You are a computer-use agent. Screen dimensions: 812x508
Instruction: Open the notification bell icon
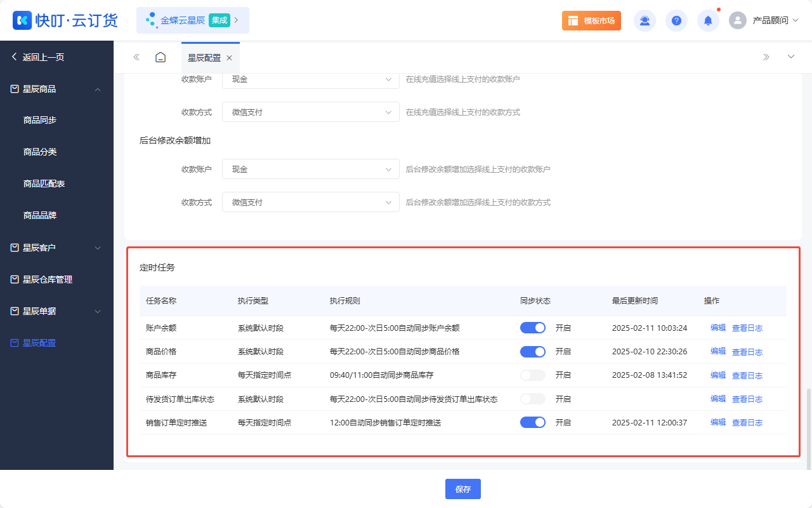click(x=708, y=20)
